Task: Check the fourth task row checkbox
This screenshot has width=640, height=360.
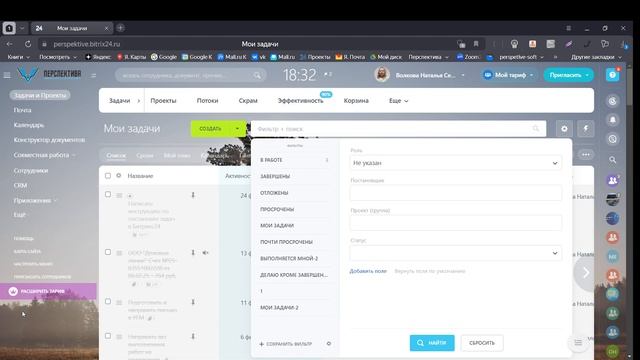Action: point(108,336)
